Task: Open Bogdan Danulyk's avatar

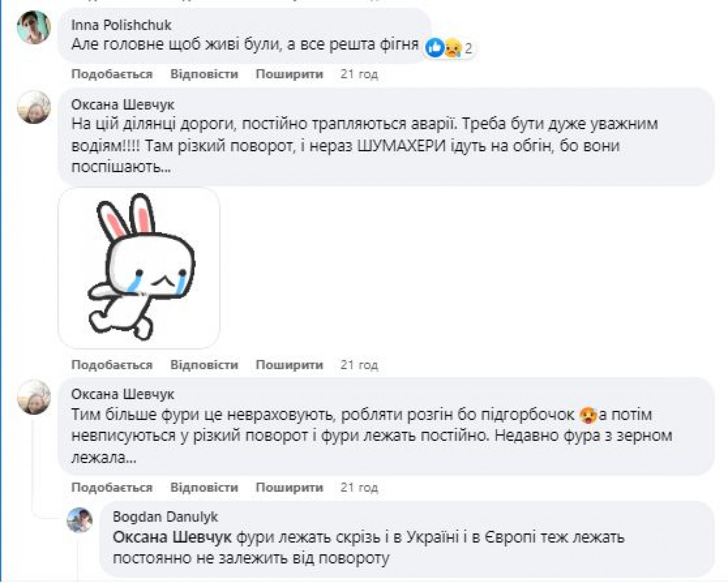Action: pos(80,520)
